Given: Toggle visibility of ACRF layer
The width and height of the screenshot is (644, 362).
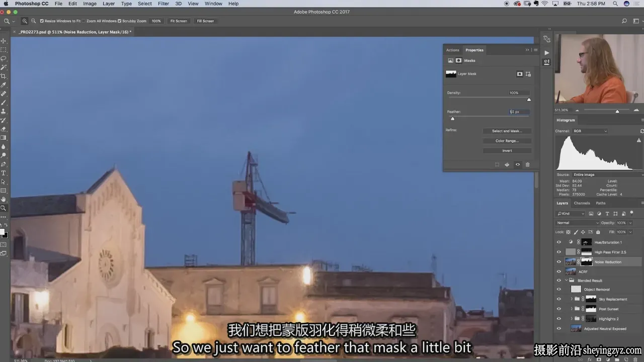Looking at the screenshot, I should [558, 271].
